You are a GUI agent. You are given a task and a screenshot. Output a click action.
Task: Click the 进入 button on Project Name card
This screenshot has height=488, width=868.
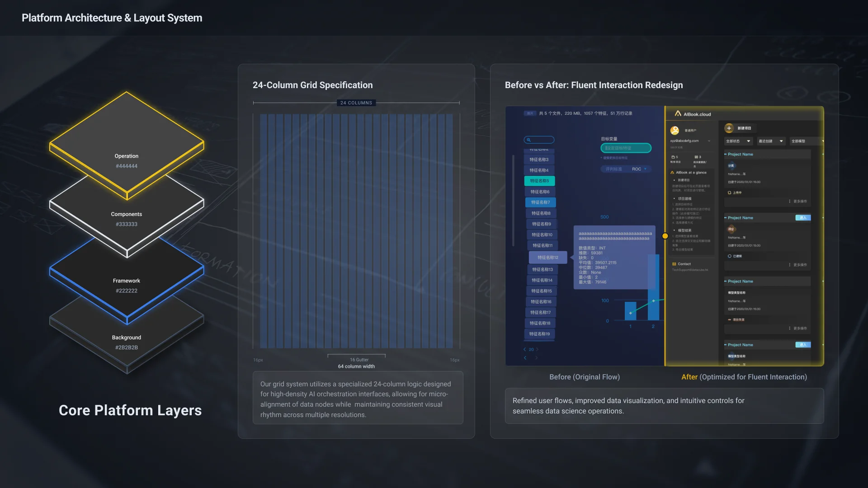click(803, 217)
